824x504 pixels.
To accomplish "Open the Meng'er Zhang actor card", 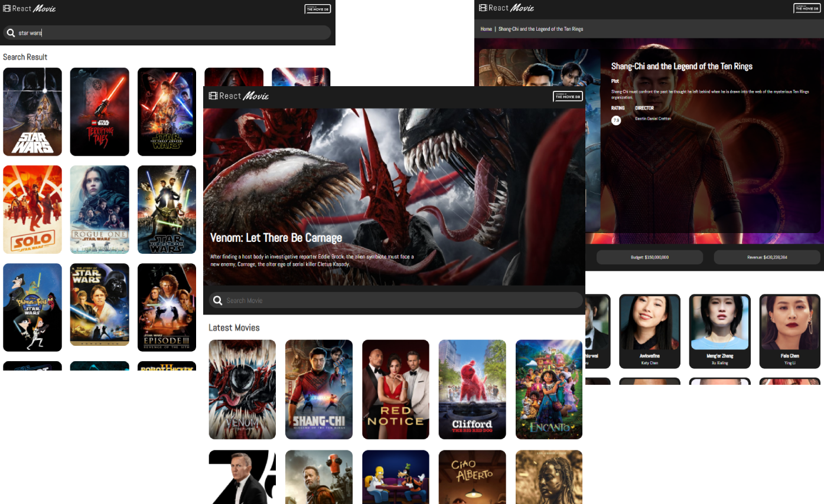I will pos(720,331).
